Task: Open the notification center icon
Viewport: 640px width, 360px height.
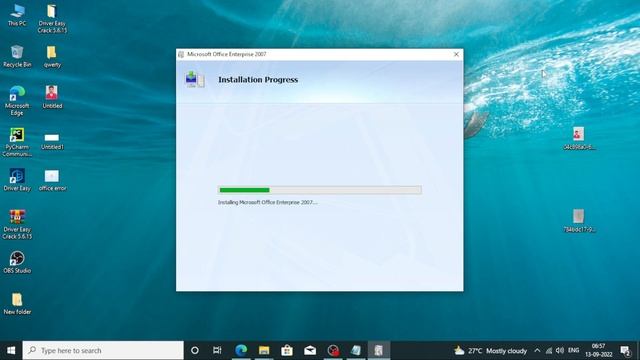Action: pyautogui.click(x=625, y=351)
